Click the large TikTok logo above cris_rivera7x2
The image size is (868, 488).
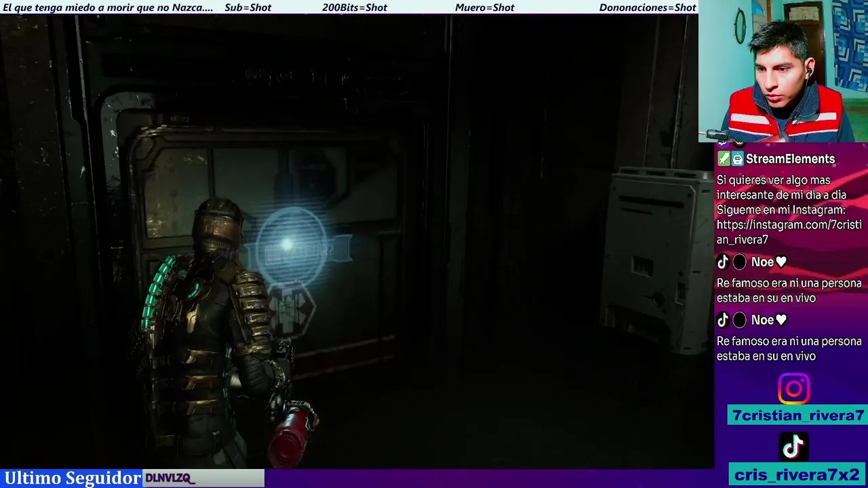click(793, 447)
